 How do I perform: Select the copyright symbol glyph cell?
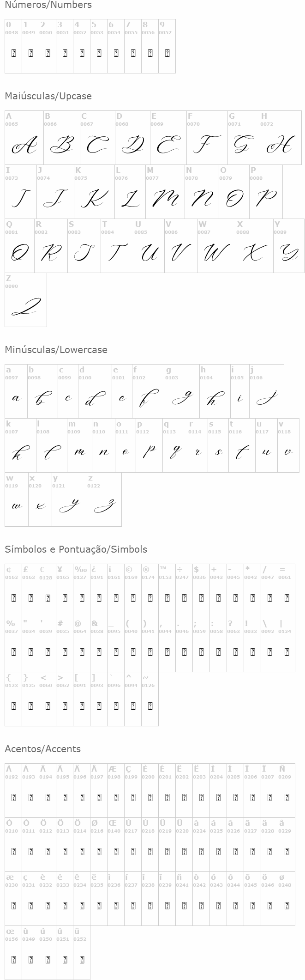point(133,598)
